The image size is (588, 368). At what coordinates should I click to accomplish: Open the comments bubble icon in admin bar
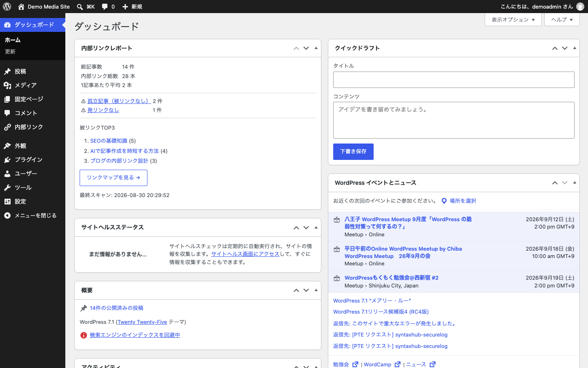(x=105, y=7)
